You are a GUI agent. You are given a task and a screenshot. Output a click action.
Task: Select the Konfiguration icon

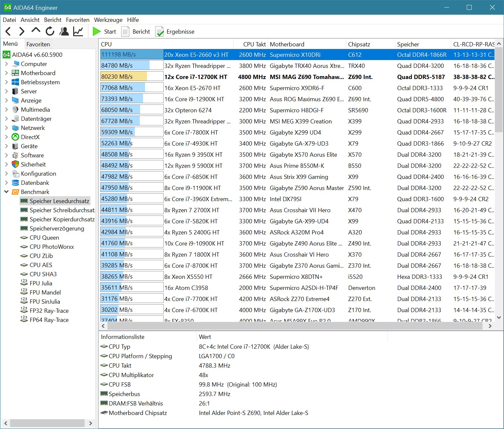(x=15, y=174)
